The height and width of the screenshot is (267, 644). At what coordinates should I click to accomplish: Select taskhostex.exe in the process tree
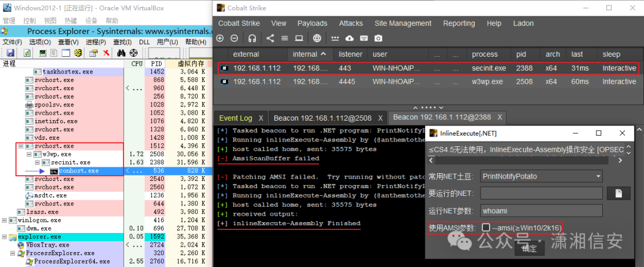tap(68, 72)
